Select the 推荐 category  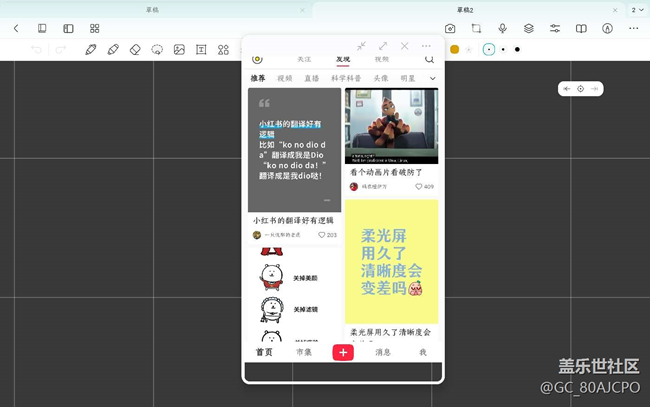tap(257, 78)
